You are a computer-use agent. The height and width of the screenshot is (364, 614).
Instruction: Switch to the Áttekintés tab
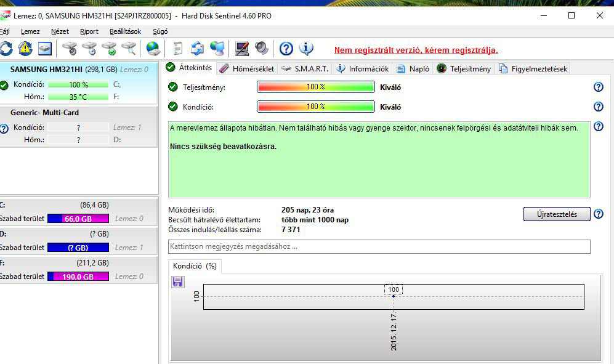tap(189, 67)
